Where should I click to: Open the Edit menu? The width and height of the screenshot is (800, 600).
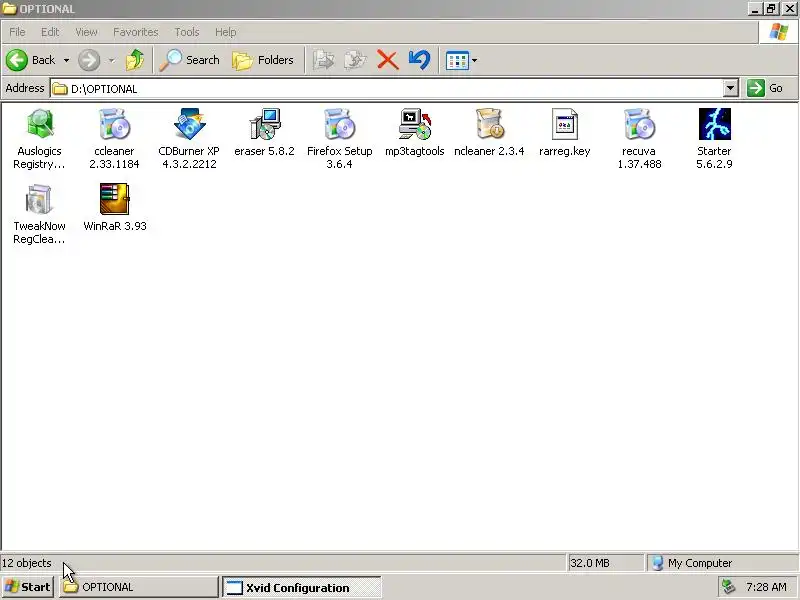[x=50, y=32]
